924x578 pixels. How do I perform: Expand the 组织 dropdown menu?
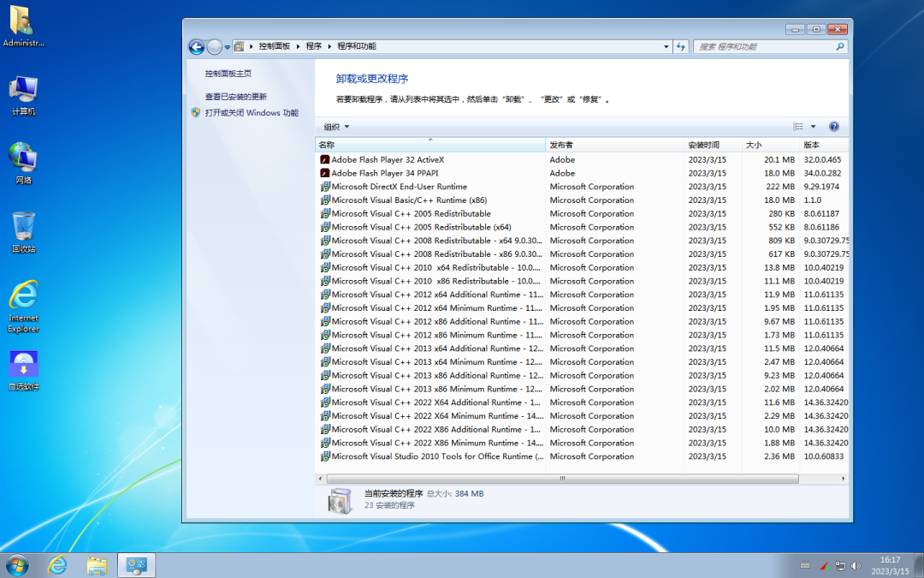[336, 127]
